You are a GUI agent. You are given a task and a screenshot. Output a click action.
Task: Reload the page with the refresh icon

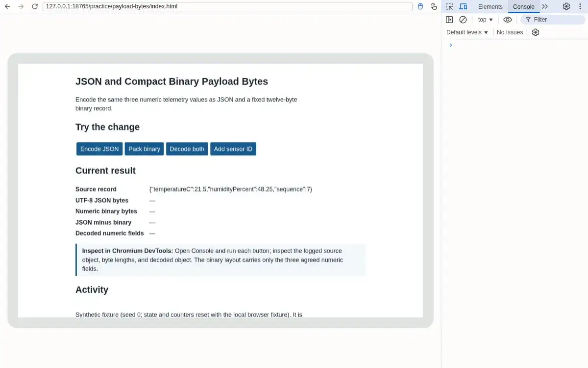[x=34, y=6]
